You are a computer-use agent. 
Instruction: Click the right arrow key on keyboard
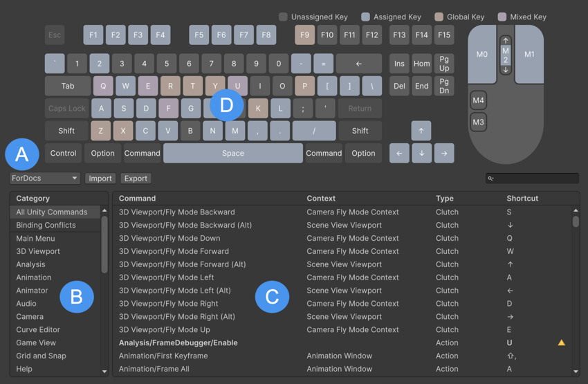pyautogui.click(x=444, y=154)
